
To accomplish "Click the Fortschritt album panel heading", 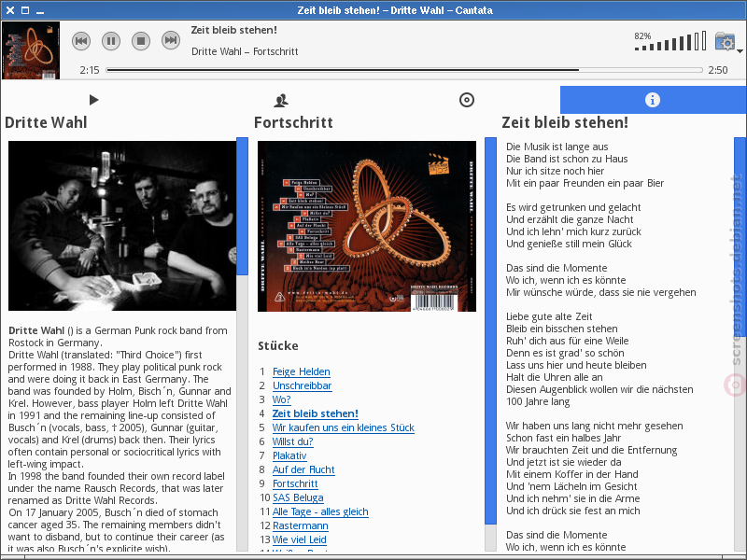I will pyautogui.click(x=293, y=122).
